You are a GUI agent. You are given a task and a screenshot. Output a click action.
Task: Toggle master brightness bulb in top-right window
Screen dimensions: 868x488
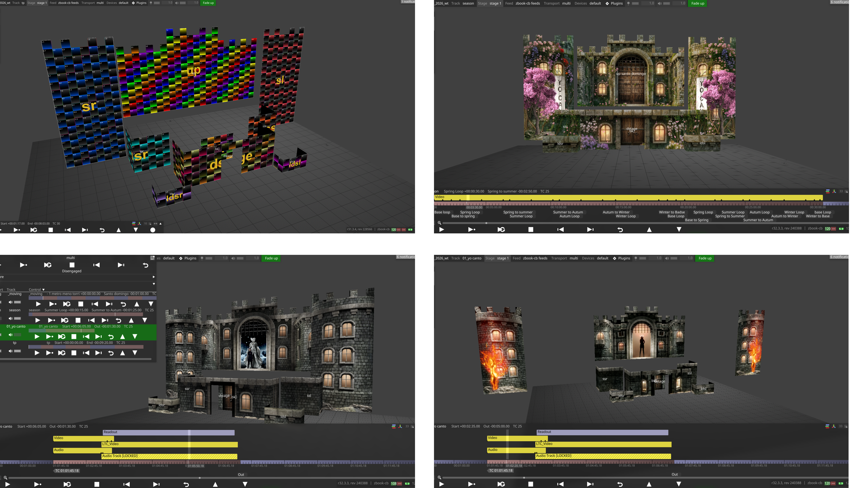click(x=628, y=3)
